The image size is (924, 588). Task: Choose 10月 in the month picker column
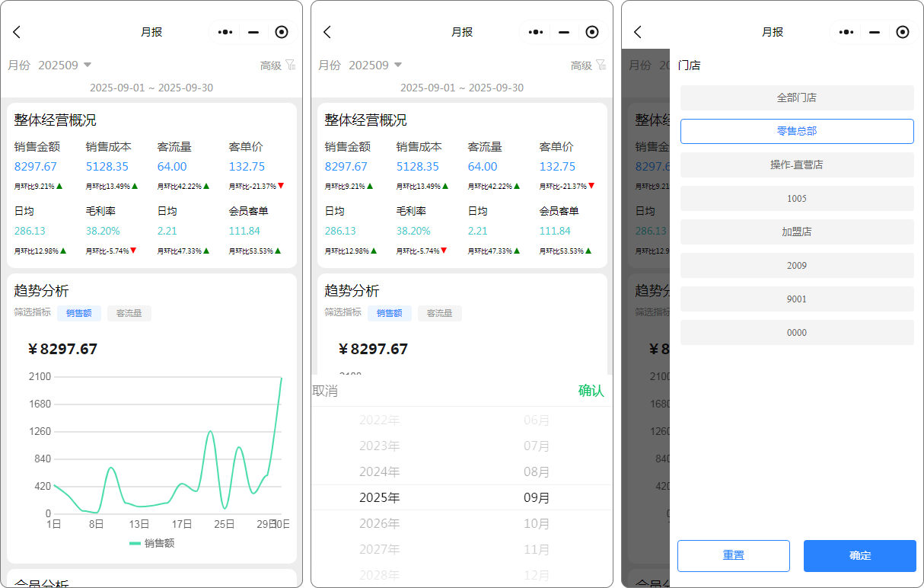(x=537, y=524)
